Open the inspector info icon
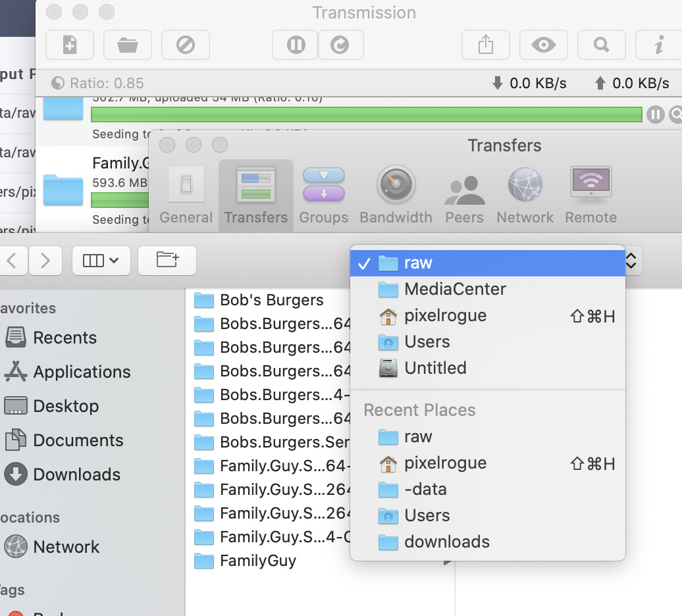The image size is (682, 616). 658,45
